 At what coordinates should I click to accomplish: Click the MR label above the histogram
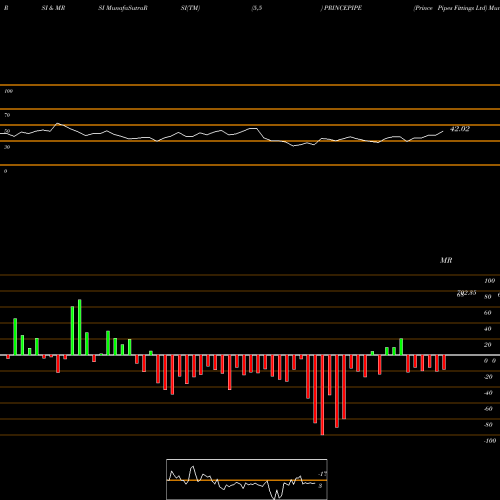pyautogui.click(x=446, y=260)
